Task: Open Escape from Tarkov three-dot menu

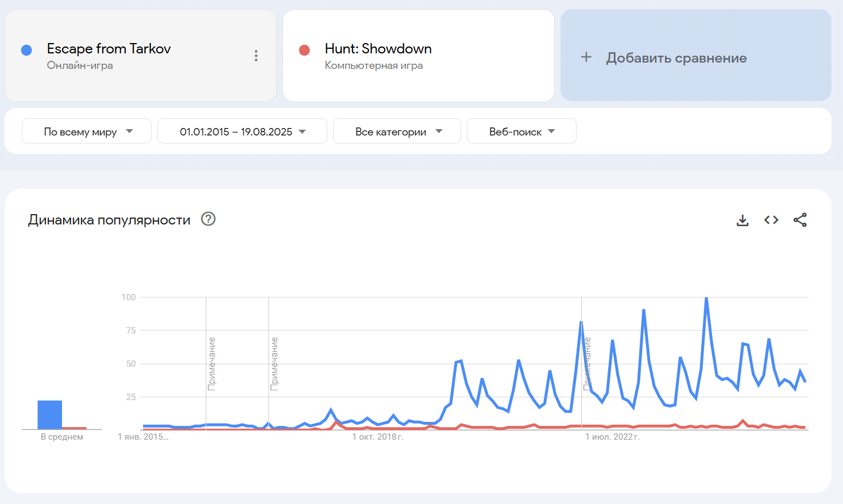Action: (x=256, y=56)
